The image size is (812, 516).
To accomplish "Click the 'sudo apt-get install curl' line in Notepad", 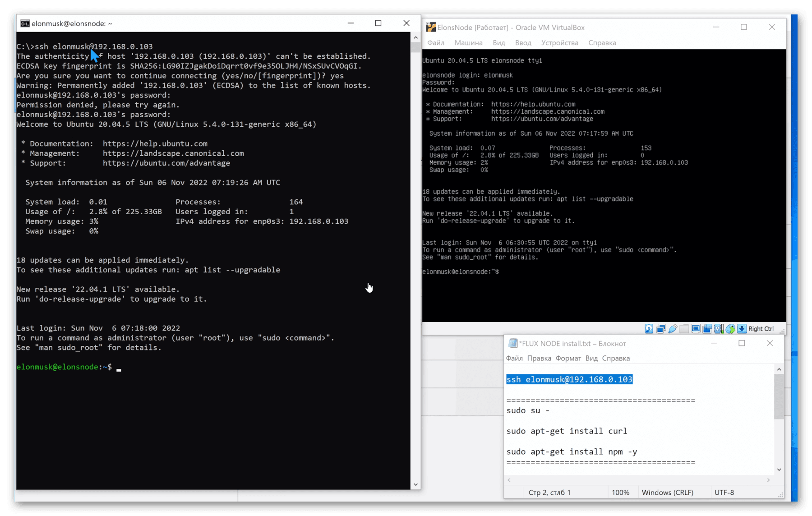I will tap(567, 431).
